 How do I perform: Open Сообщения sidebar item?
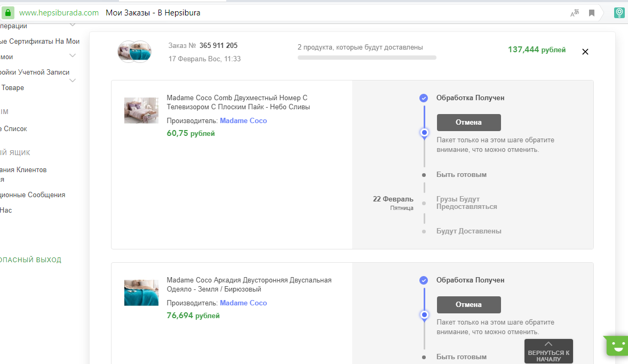pos(33,195)
